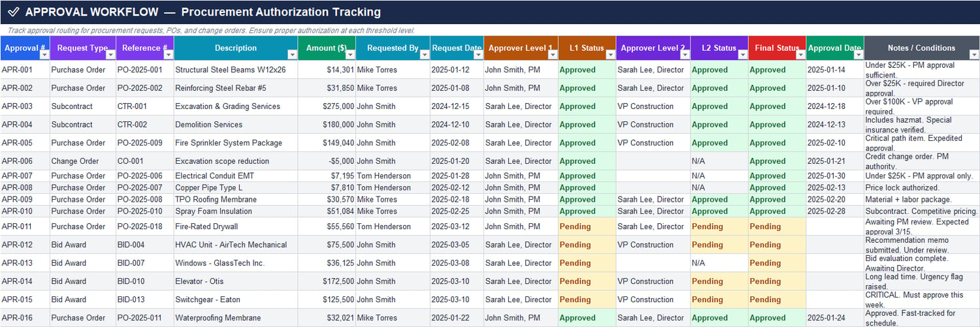Screen dimensions: 980x327
Task: Click amount cell $51,084
Action: [327, 211]
